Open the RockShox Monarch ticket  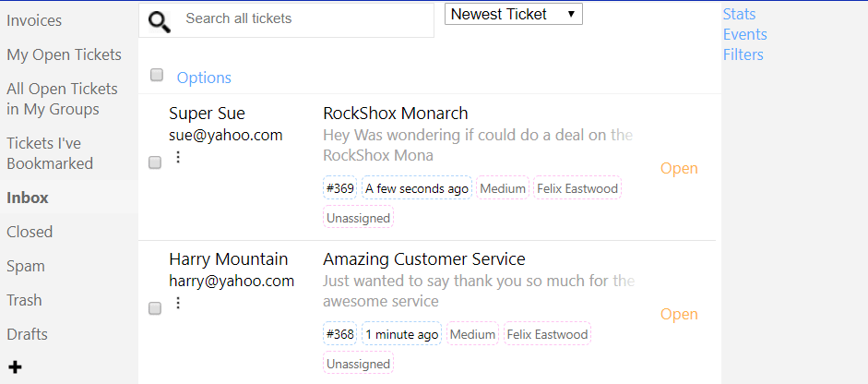click(x=396, y=114)
